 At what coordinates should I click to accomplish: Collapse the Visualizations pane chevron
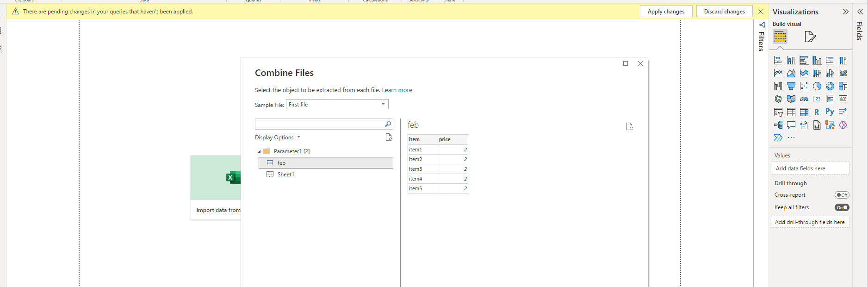click(845, 12)
